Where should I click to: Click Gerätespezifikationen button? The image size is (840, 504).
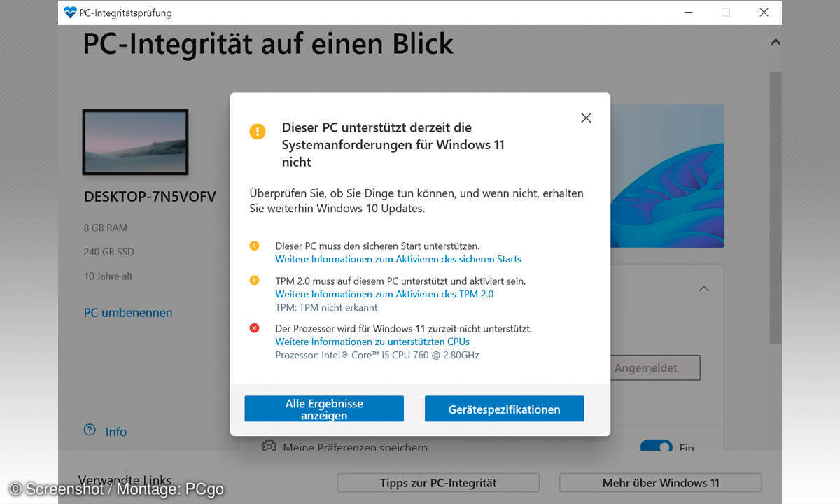click(x=504, y=409)
